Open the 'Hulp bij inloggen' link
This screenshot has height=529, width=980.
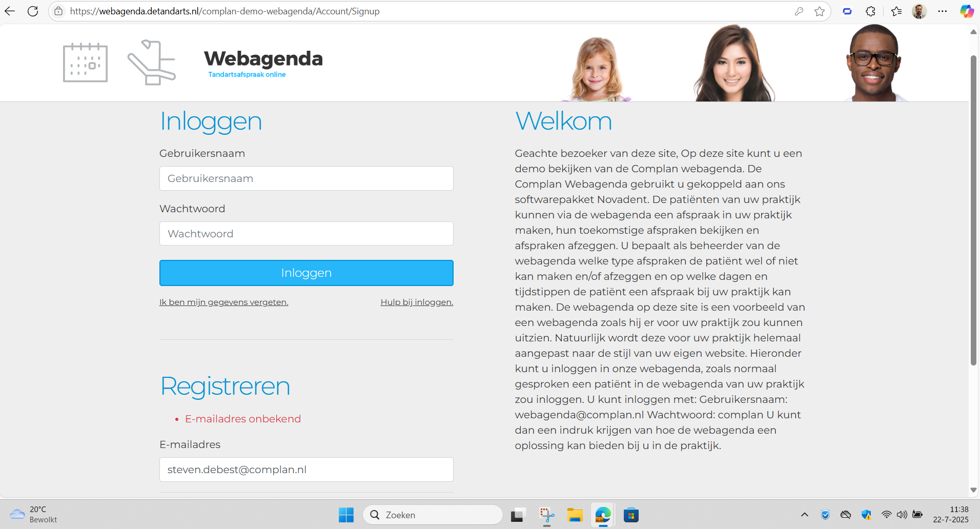pyautogui.click(x=417, y=302)
